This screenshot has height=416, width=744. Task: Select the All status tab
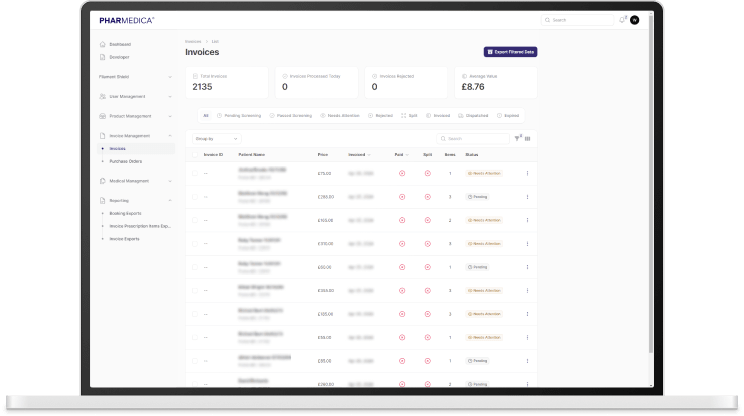pos(206,116)
